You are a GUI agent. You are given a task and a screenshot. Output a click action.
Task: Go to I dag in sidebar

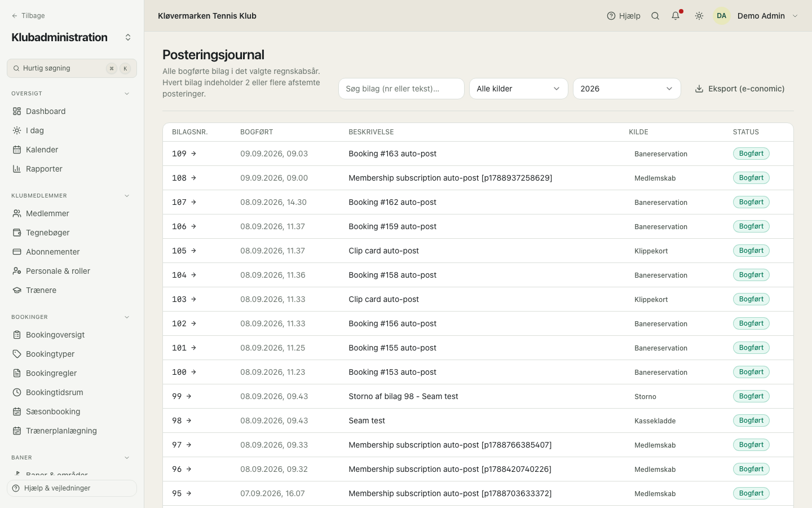[72, 130]
